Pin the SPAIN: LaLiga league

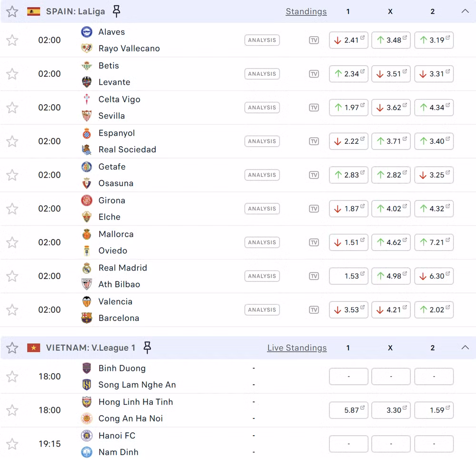117,11
